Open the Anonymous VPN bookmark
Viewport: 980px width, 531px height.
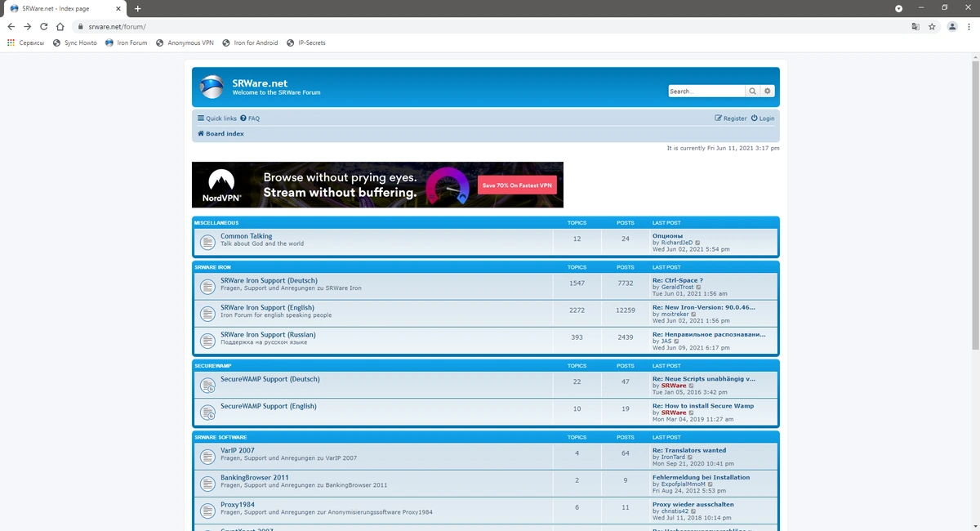click(185, 42)
